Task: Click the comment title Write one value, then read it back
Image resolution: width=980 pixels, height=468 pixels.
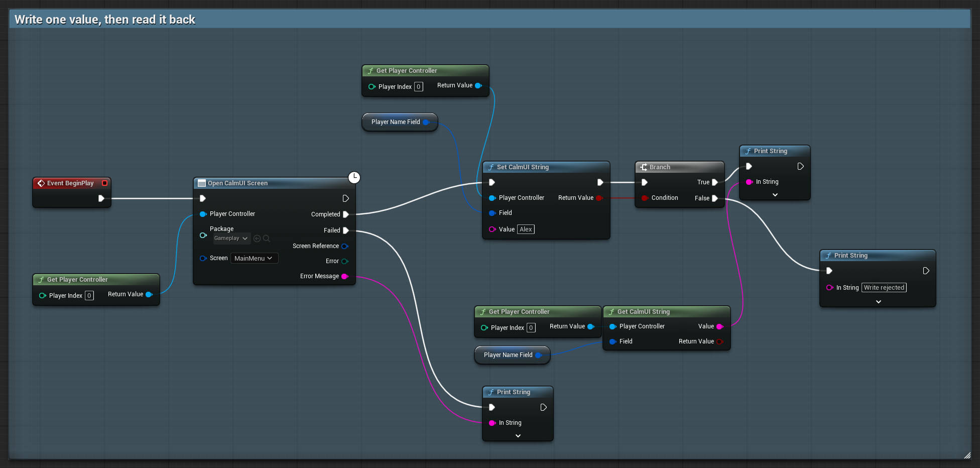Action: pyautogui.click(x=105, y=20)
